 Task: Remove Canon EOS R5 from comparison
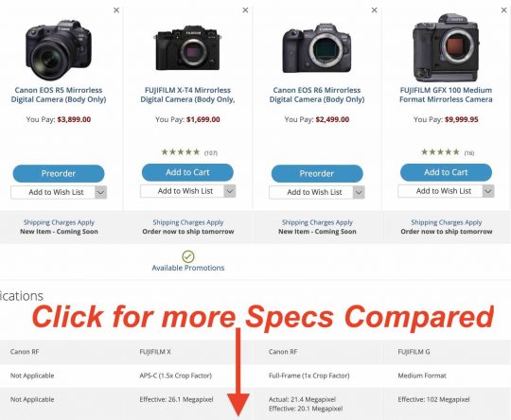116,10
